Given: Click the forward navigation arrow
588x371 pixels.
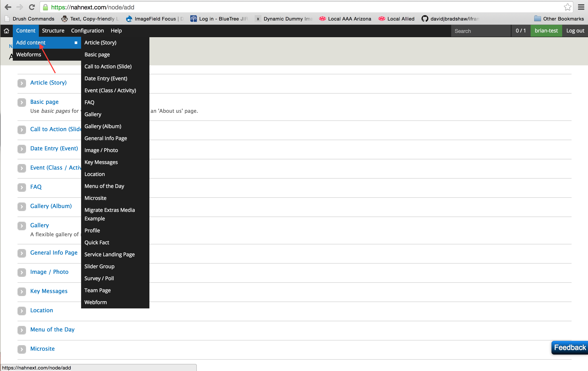Looking at the screenshot, I should (20, 7).
